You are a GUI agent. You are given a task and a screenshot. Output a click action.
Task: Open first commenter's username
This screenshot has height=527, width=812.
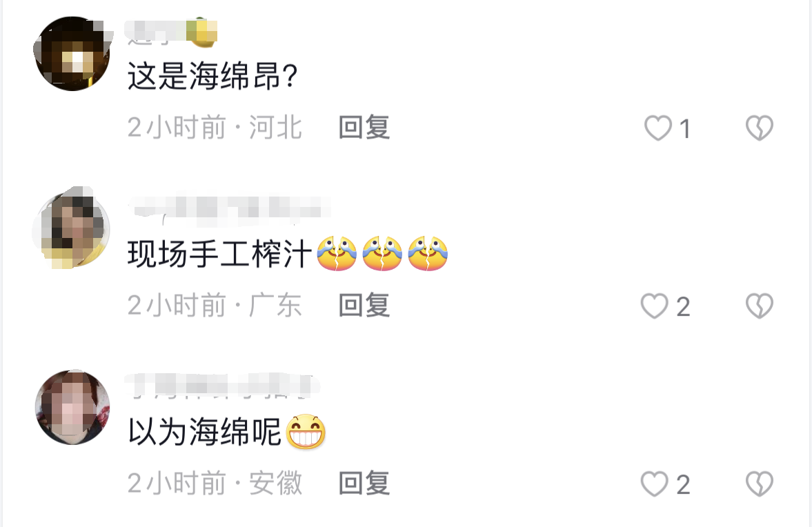pyautogui.click(x=172, y=31)
